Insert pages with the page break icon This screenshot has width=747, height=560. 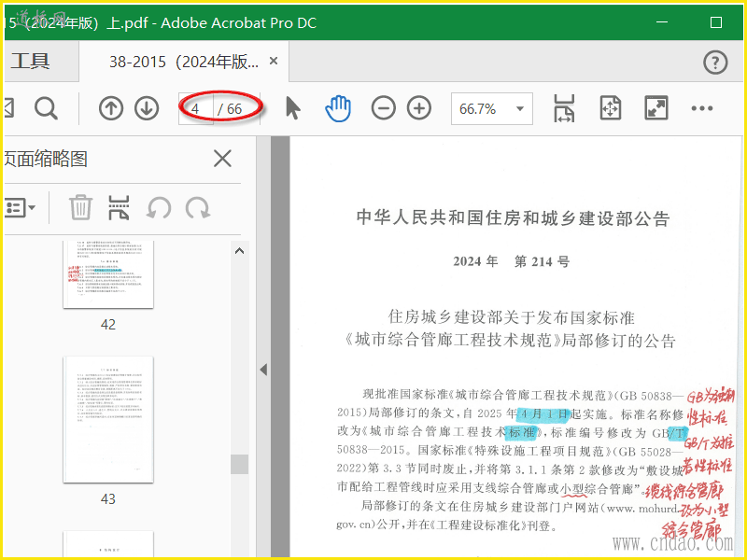coord(119,207)
